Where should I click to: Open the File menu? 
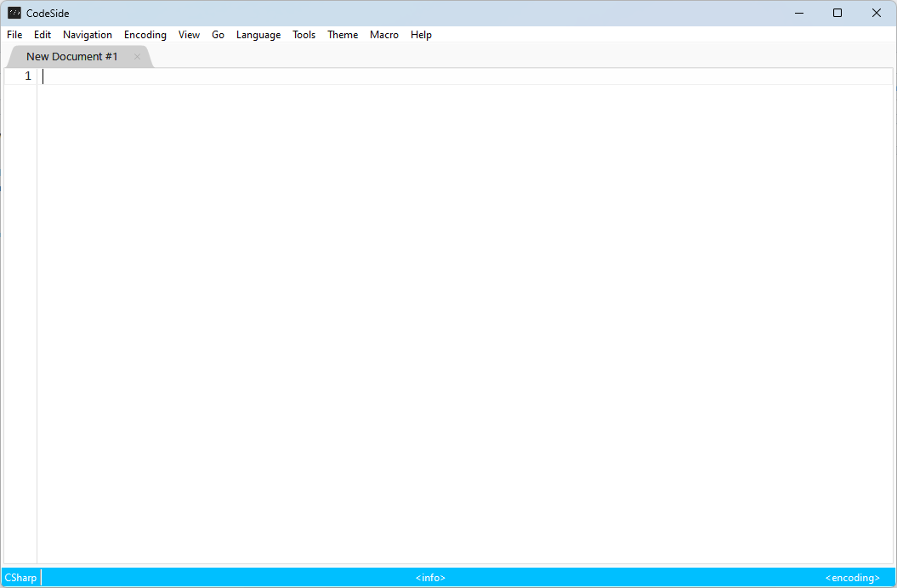14,35
